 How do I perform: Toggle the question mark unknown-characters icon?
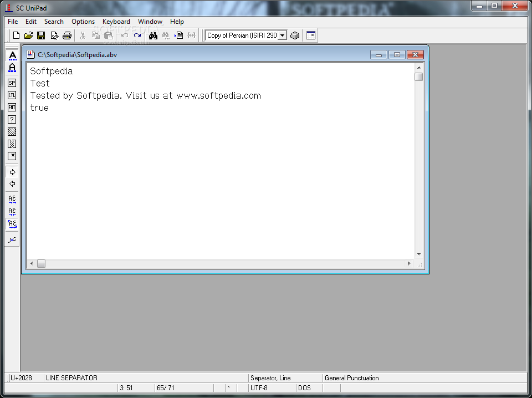tap(12, 119)
